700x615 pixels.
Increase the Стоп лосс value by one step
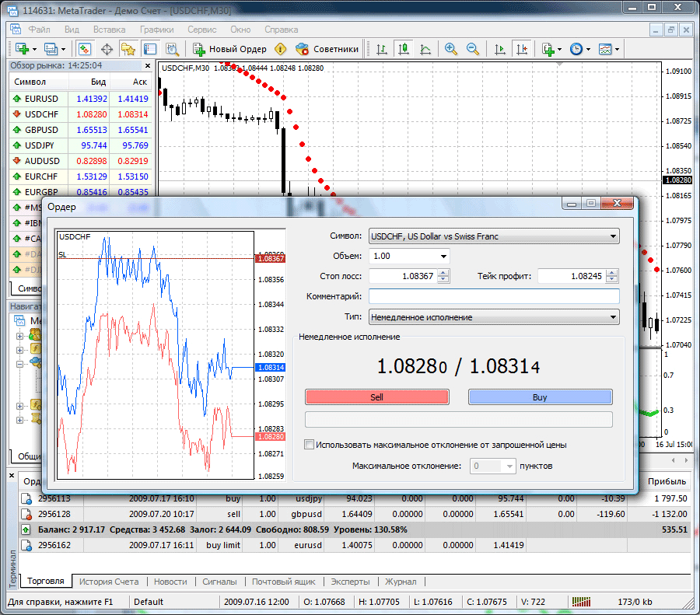[443, 273]
